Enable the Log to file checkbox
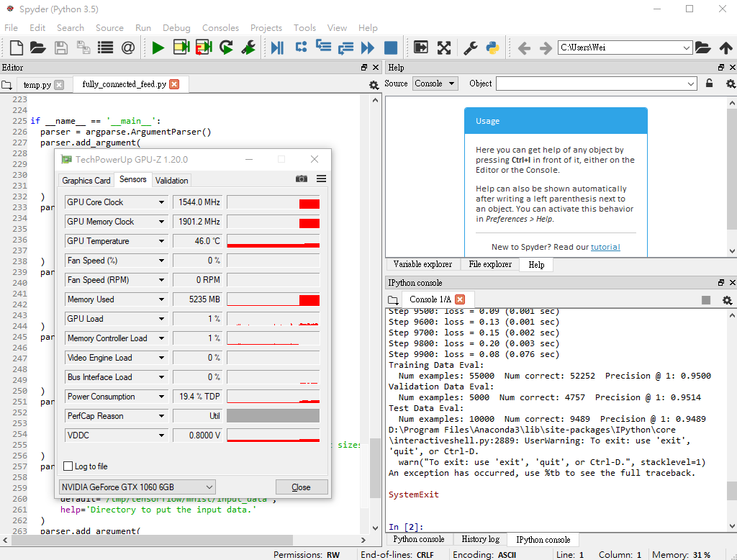The width and height of the screenshot is (737, 560). point(66,466)
